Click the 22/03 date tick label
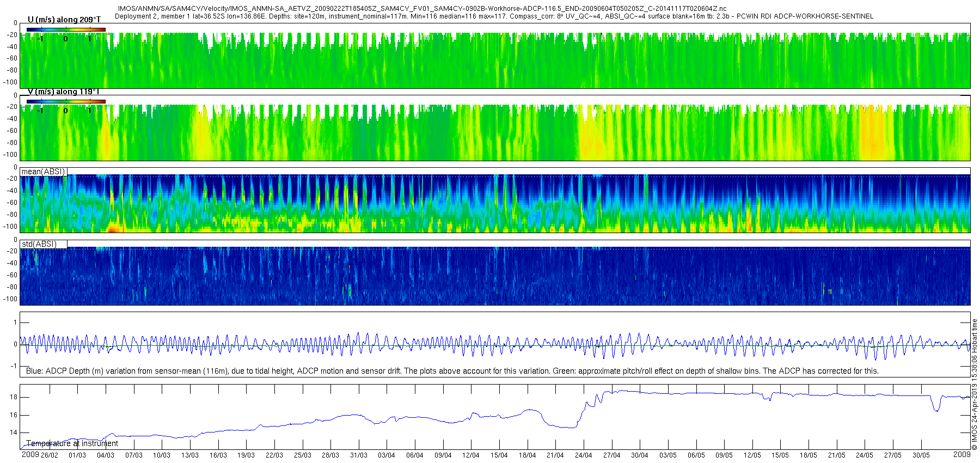980x463 pixels. 274,455
